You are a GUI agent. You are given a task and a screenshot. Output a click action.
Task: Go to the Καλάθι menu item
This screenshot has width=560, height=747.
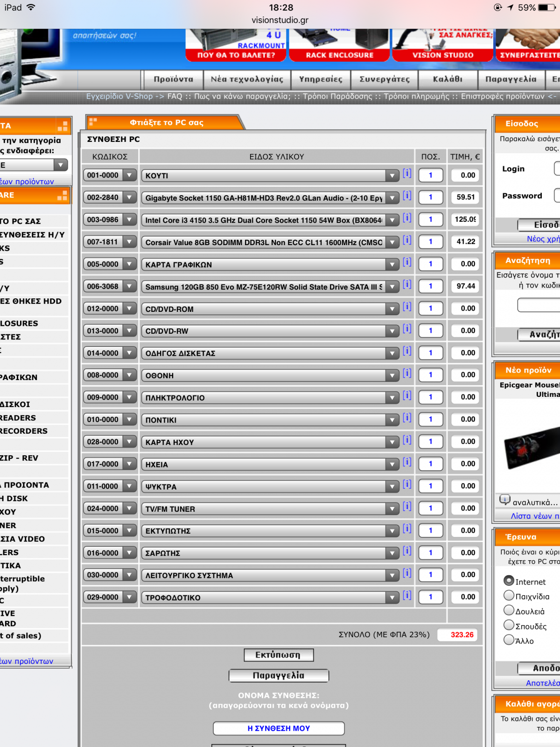(x=448, y=79)
